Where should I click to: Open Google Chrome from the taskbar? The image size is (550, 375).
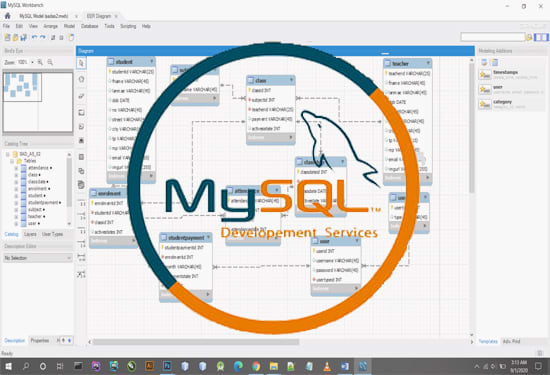point(256,367)
